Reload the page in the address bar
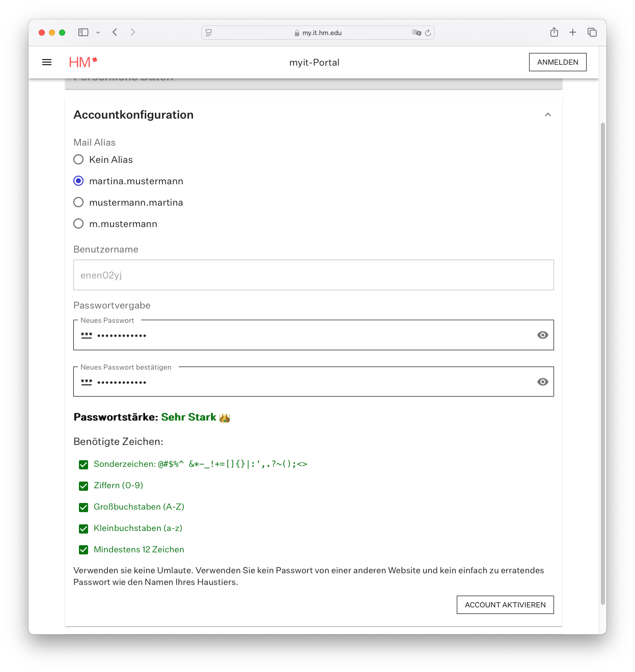This screenshot has width=635, height=672. pyautogui.click(x=428, y=33)
